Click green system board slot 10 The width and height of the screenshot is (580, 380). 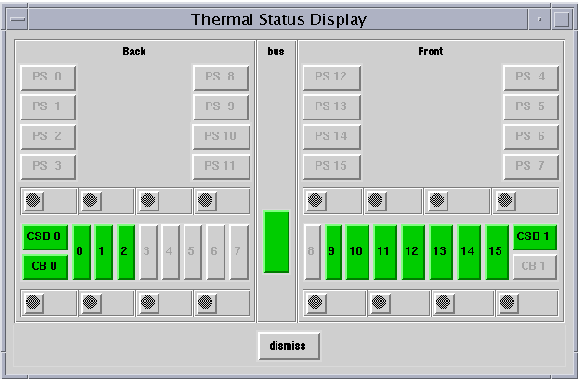pyautogui.click(x=357, y=252)
